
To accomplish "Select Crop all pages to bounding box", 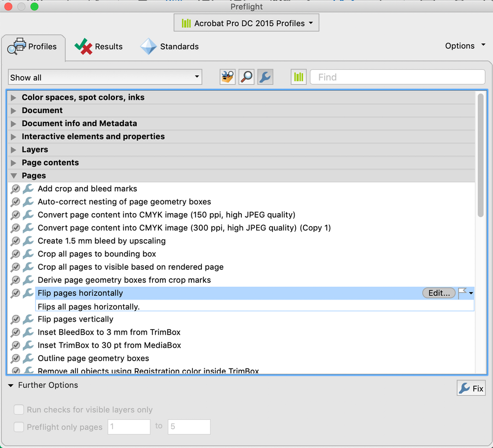I will pos(97,254).
